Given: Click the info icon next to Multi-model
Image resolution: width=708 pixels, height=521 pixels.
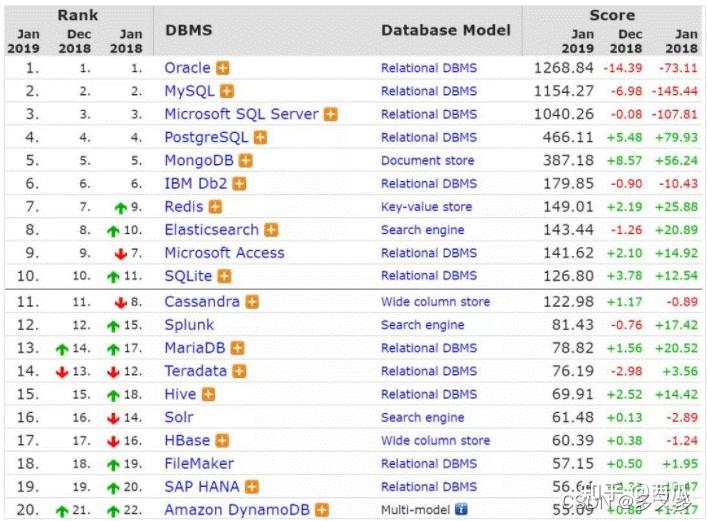Looking at the screenshot, I should tap(461, 510).
